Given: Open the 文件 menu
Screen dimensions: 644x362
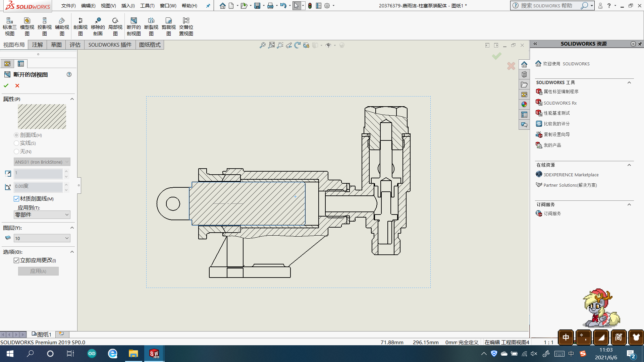Looking at the screenshot, I should tap(68, 6).
